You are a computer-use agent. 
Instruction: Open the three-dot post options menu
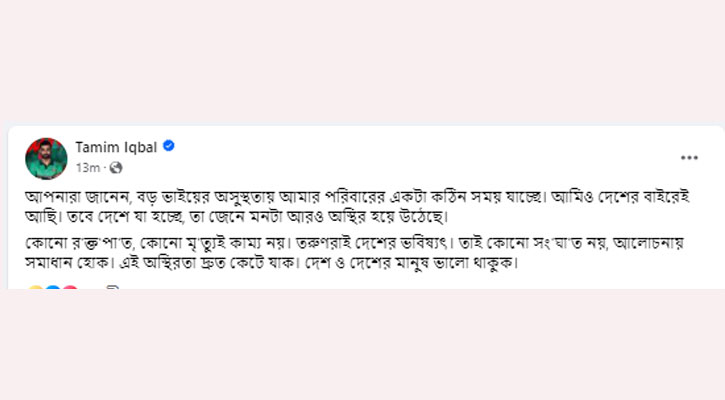689,158
